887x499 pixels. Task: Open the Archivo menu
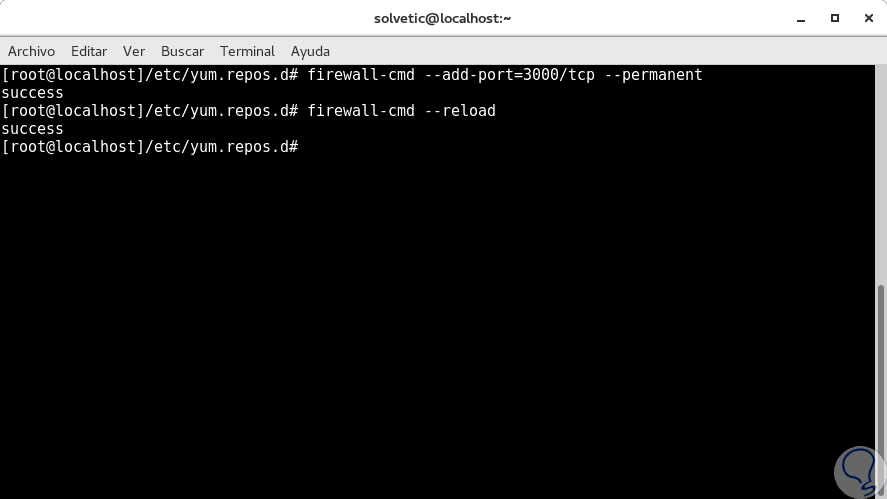[x=31, y=51]
